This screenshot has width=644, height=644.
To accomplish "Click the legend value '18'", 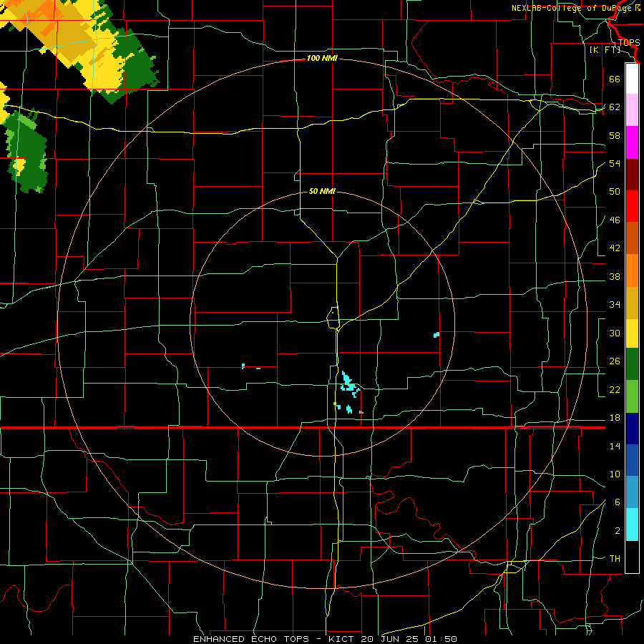I will click(x=615, y=418).
